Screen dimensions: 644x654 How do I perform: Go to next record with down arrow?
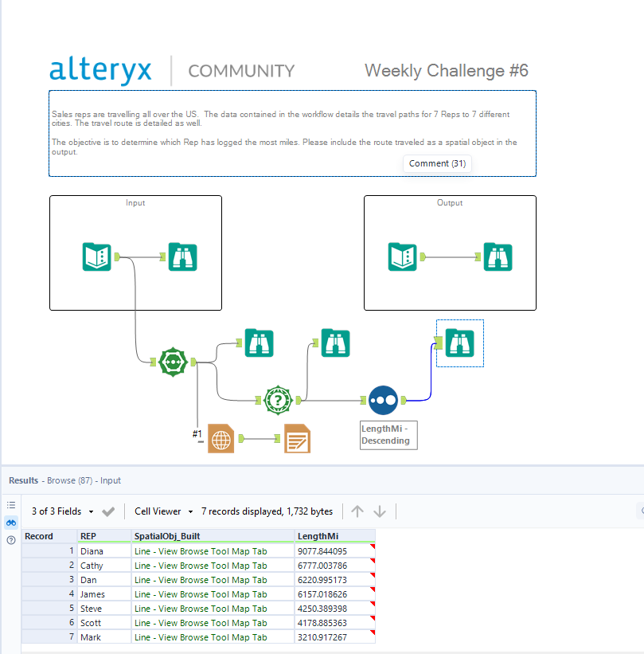point(380,511)
